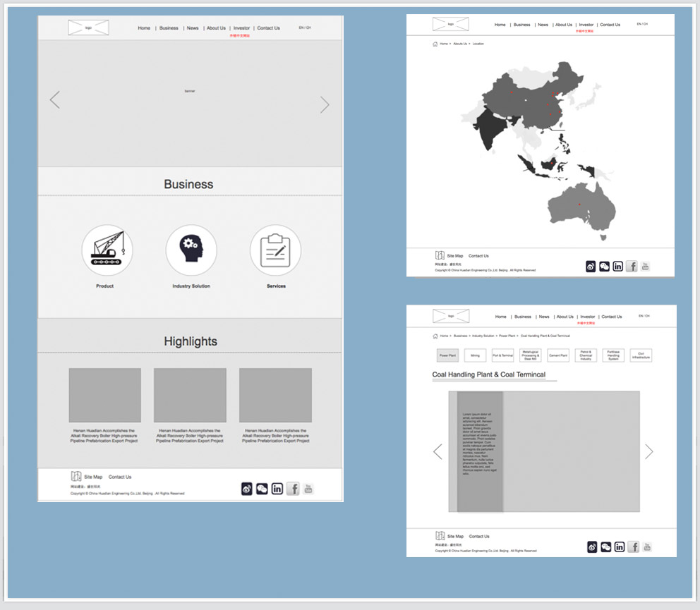Open LinkedIn icon in Location page footer

point(618,267)
